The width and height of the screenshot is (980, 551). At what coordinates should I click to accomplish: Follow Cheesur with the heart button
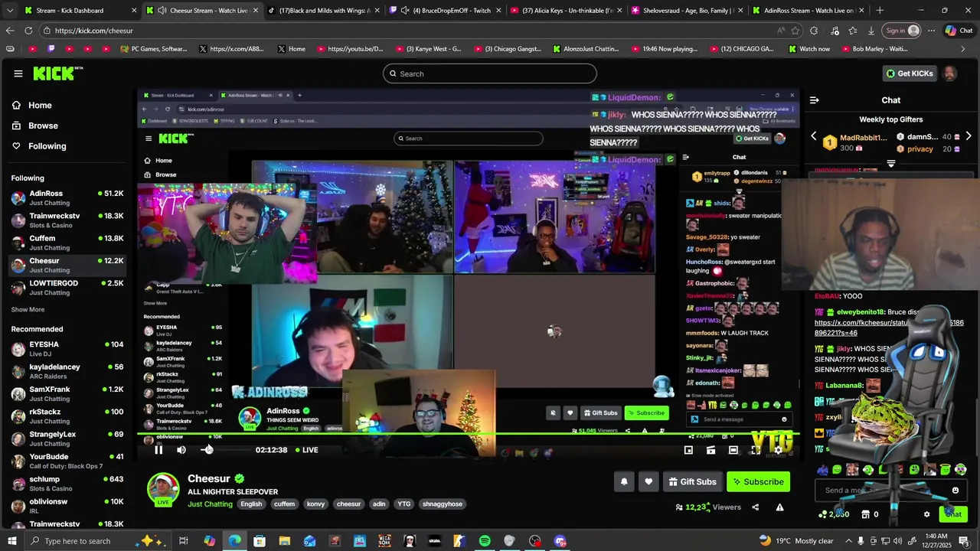(x=648, y=481)
